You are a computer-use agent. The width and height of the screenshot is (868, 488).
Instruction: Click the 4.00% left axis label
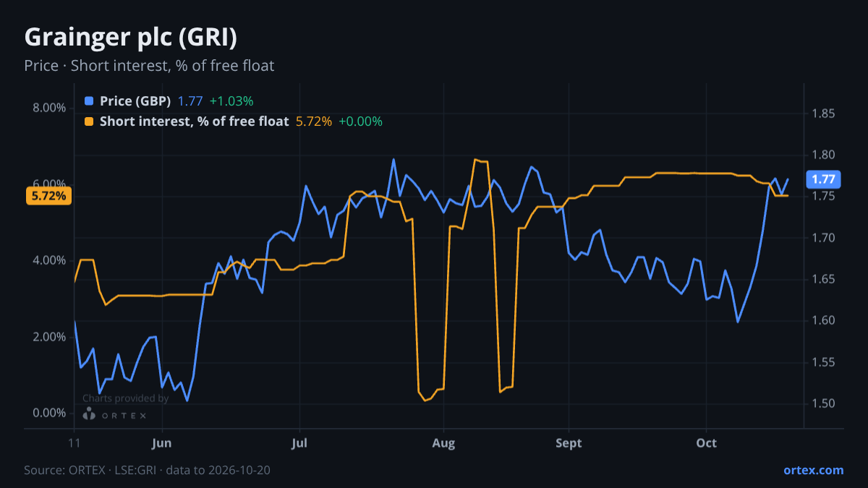coord(50,260)
